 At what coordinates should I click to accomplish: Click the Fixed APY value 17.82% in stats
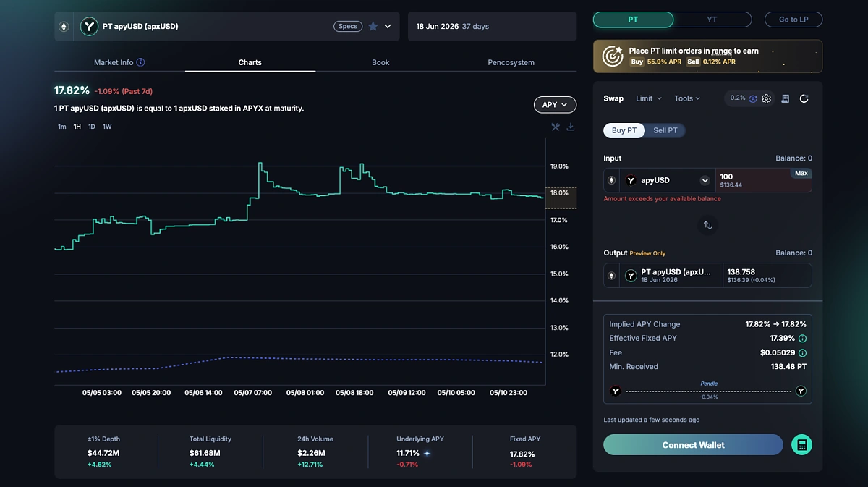point(522,454)
